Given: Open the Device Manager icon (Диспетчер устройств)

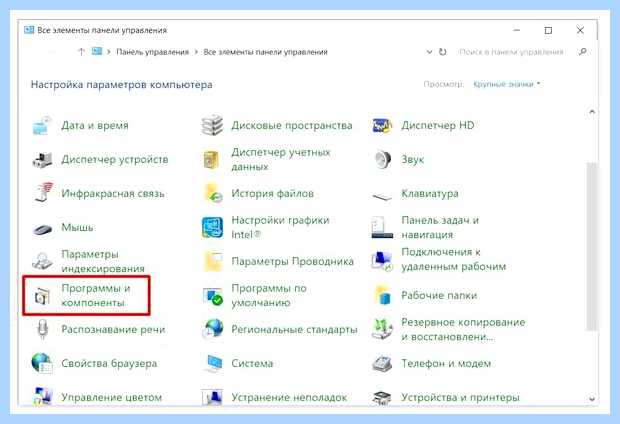Looking at the screenshot, I should click(x=42, y=160).
